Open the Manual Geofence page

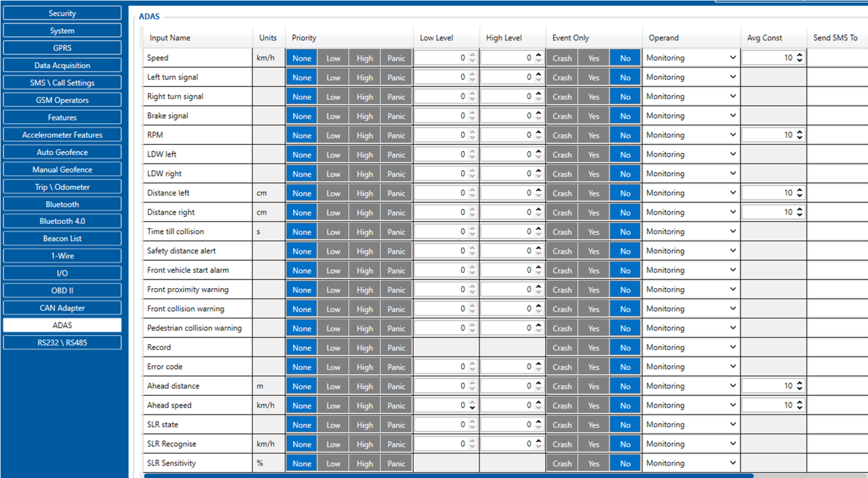click(x=62, y=168)
